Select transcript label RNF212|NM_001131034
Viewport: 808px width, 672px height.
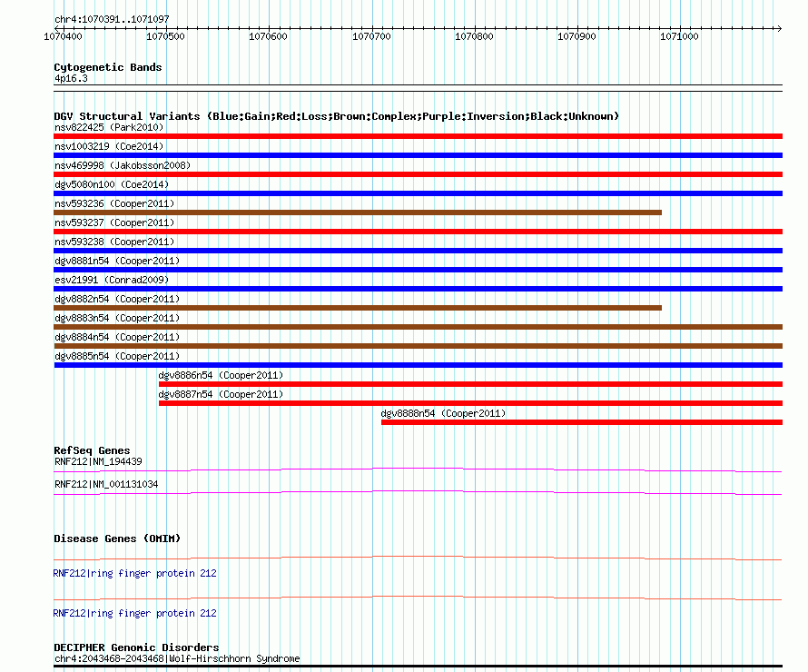[106, 484]
